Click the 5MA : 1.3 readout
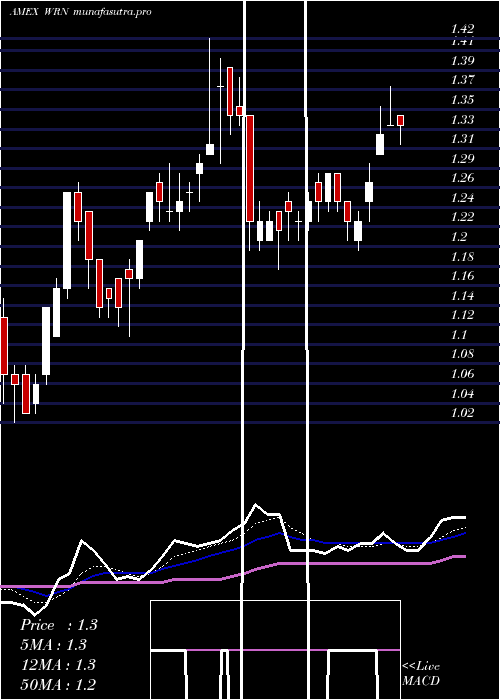The image size is (500, 700). click(53, 645)
